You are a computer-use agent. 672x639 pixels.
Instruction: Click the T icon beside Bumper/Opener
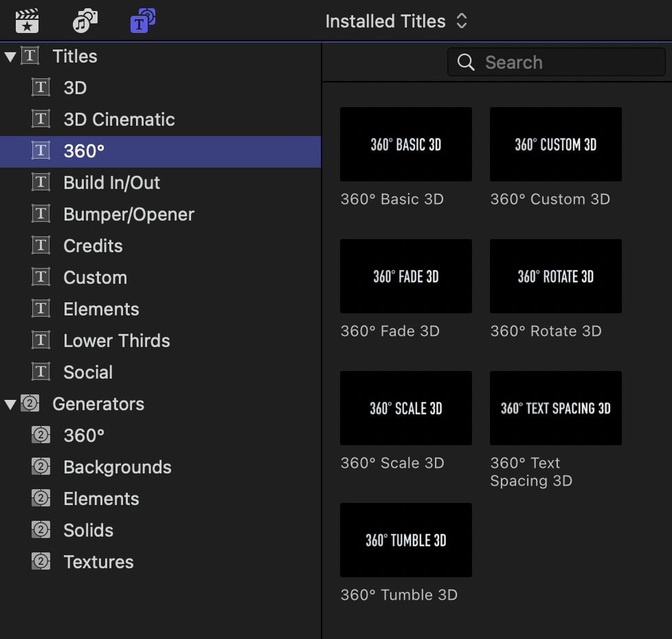coord(41,214)
